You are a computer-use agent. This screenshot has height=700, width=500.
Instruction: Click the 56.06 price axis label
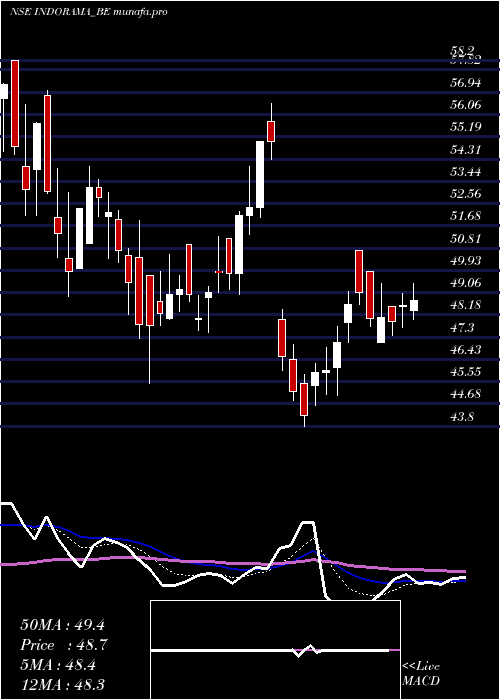click(x=466, y=105)
